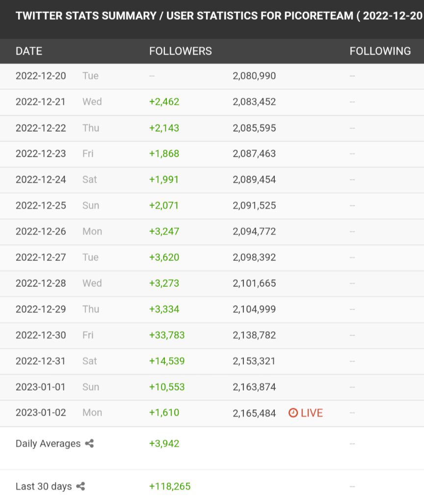Click Thu in the 2022-12-29 row

[x=91, y=309]
